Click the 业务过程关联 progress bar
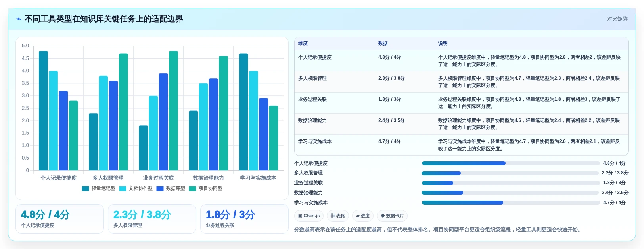 (511, 183)
